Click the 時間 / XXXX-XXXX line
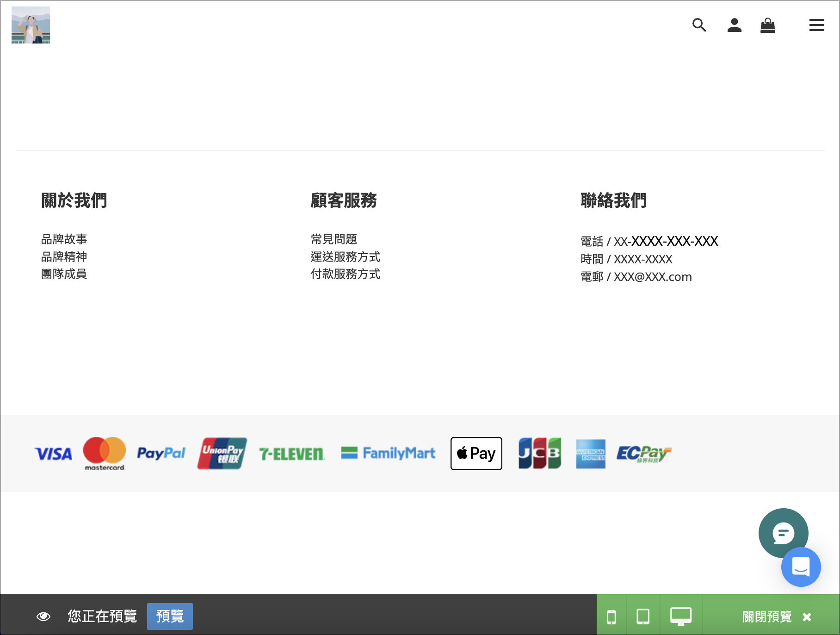The height and width of the screenshot is (635, 840). coord(626,259)
